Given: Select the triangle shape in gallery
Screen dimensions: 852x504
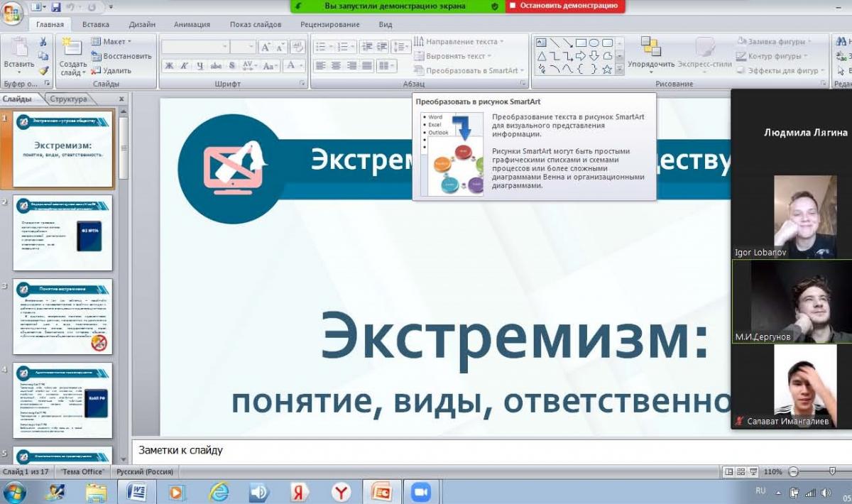Looking at the screenshot, I should tap(542, 56).
